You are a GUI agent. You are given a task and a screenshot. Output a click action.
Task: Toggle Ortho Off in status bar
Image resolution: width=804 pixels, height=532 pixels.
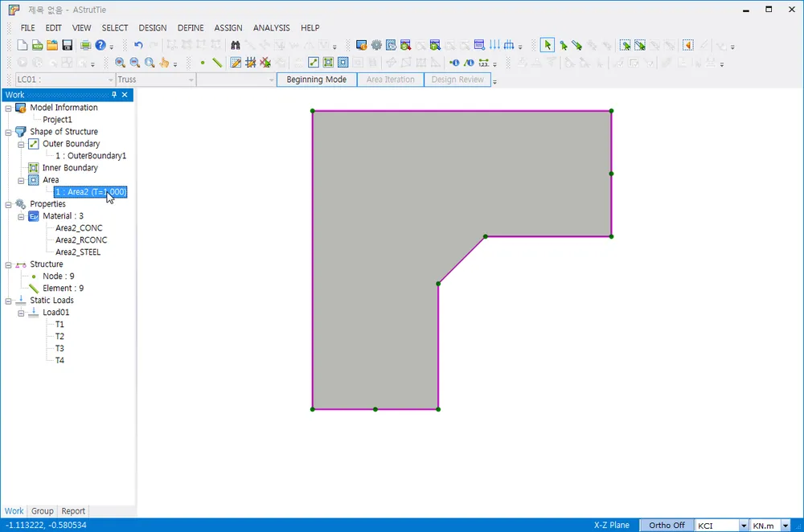667,526
